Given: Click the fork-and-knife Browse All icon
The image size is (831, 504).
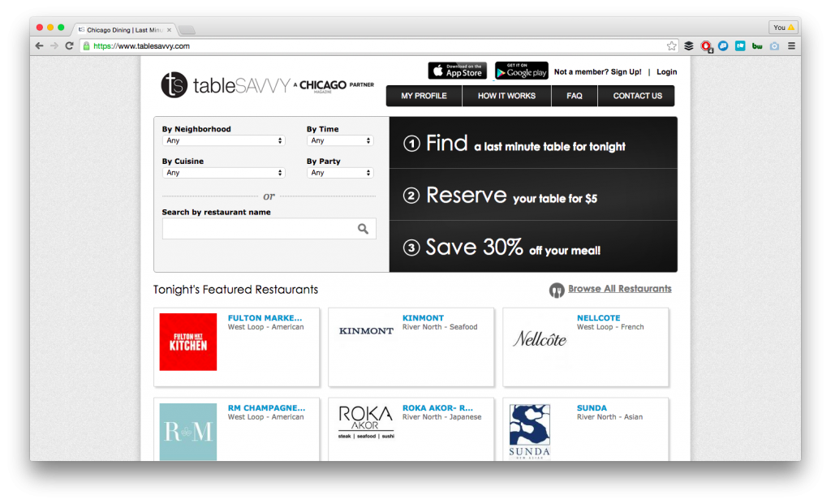Looking at the screenshot, I should pos(557,290).
